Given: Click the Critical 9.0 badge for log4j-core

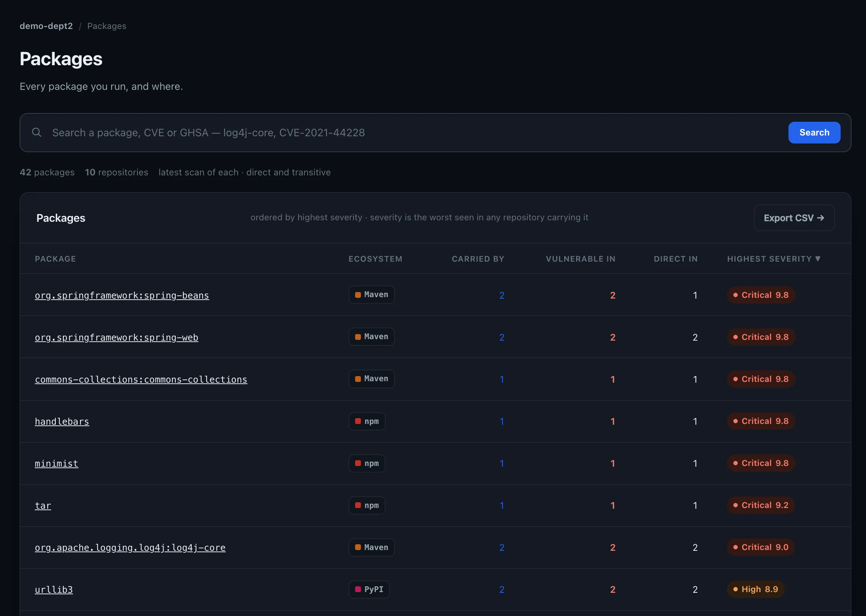Looking at the screenshot, I should (761, 548).
